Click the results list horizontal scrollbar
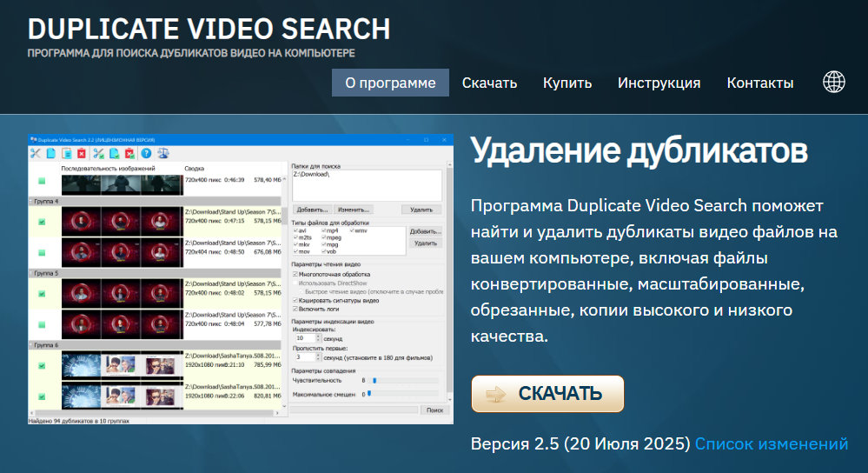Screen dimensions: 868x473 pyautogui.click(x=155, y=413)
